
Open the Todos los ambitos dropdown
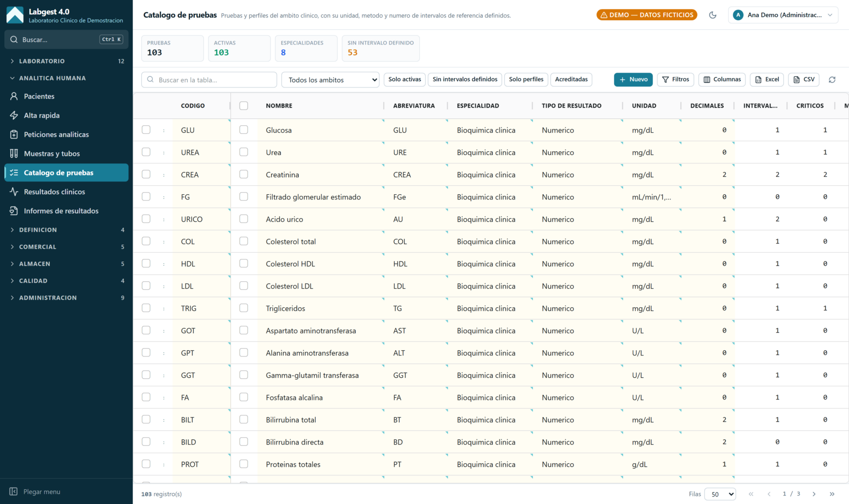click(x=330, y=80)
